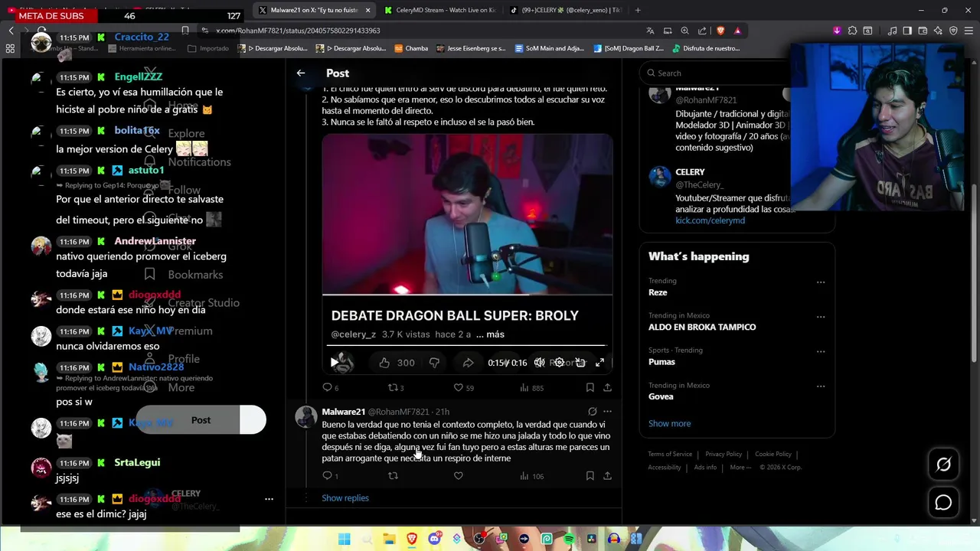Image resolution: width=980 pixels, height=551 pixels.
Task: Open video player settings gear
Action: (559, 363)
